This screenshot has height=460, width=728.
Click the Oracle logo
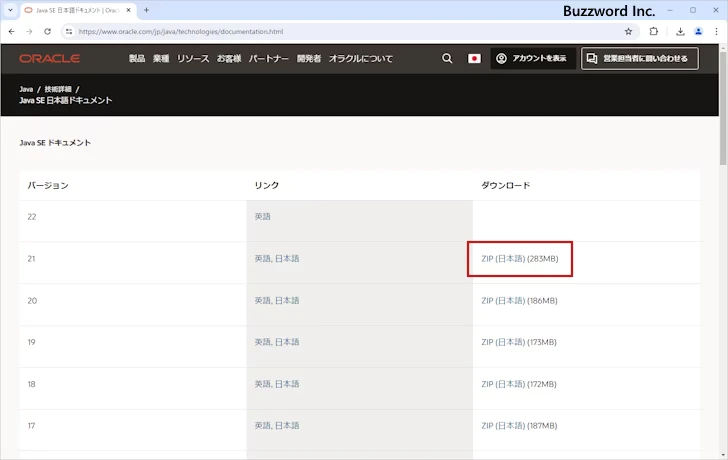point(50,58)
